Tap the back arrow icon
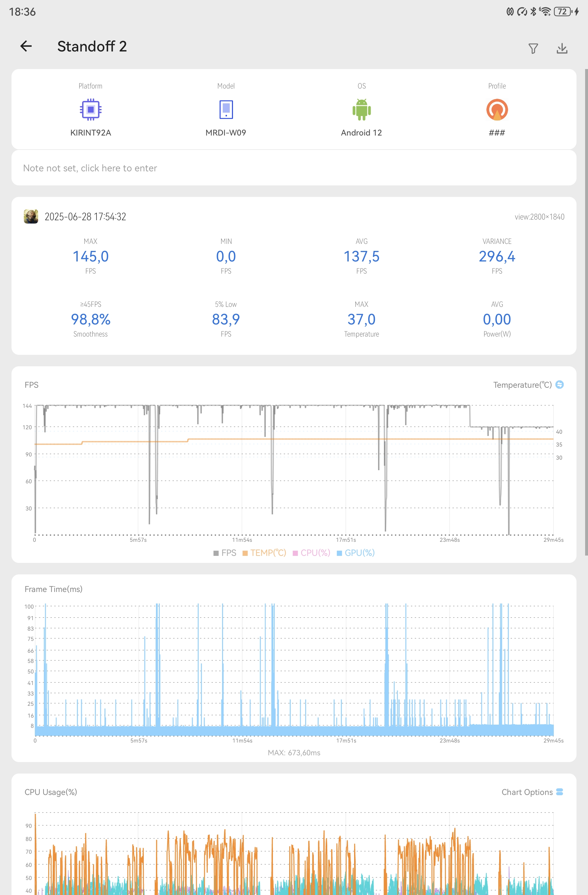The width and height of the screenshot is (588, 895). [26, 46]
